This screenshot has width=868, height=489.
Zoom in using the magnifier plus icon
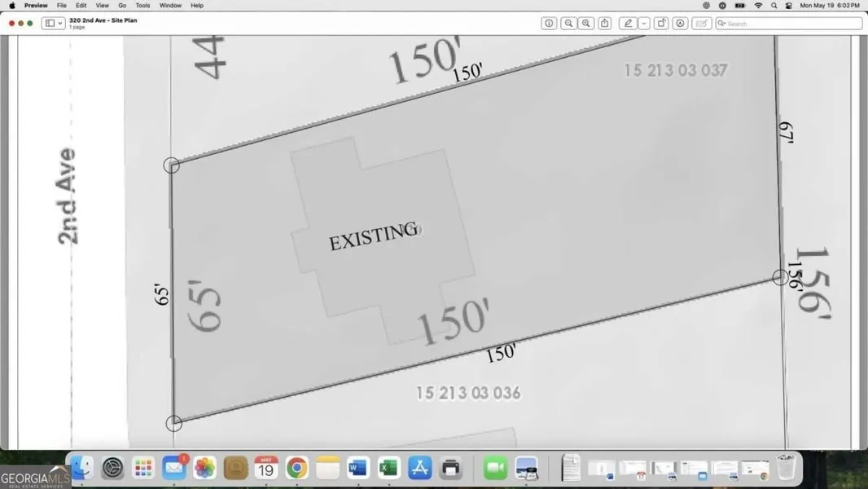(586, 24)
